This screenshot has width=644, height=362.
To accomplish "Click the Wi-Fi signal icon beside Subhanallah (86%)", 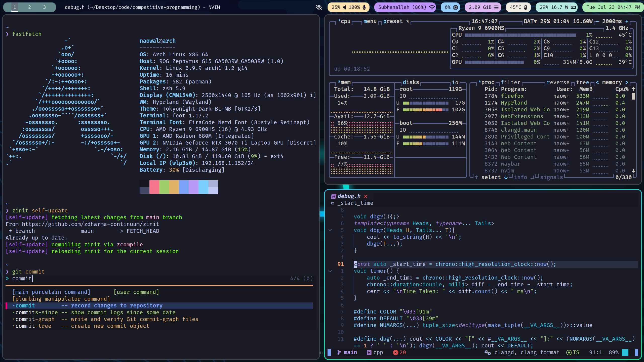I will (432, 7).
